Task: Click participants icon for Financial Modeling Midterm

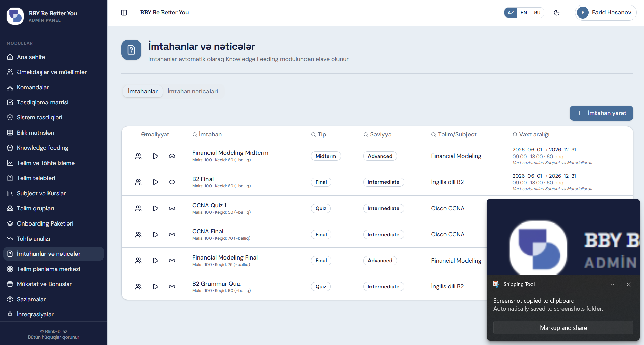Action: point(138,156)
